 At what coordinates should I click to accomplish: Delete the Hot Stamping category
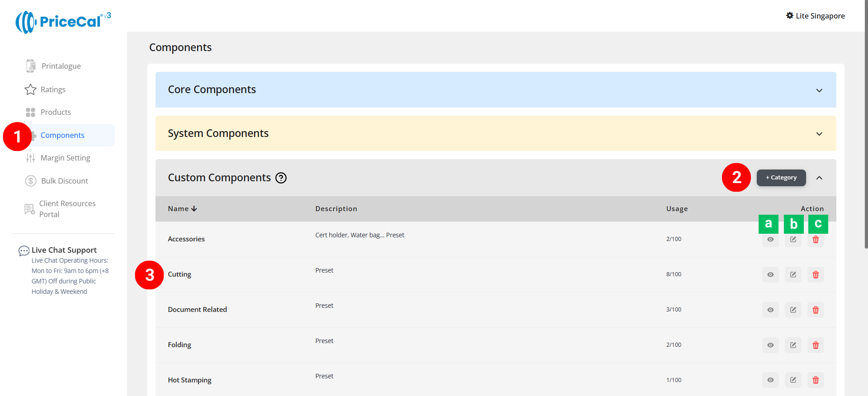click(x=816, y=380)
